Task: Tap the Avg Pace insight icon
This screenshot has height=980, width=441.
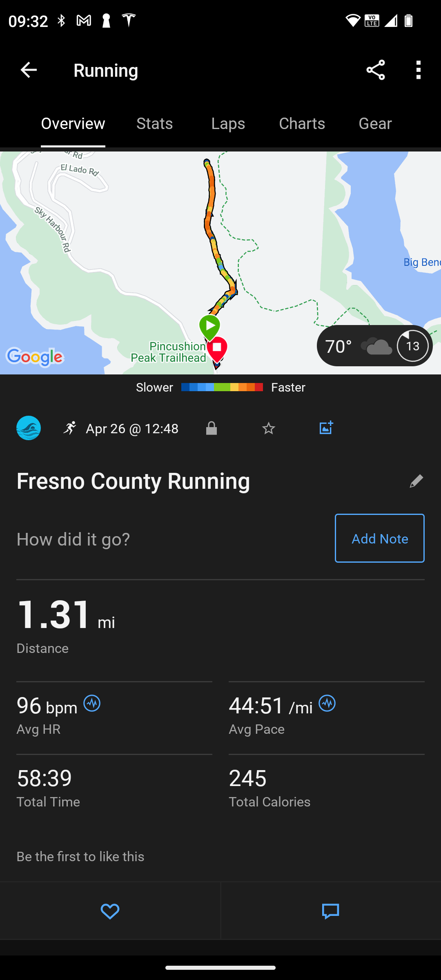Action: click(327, 704)
